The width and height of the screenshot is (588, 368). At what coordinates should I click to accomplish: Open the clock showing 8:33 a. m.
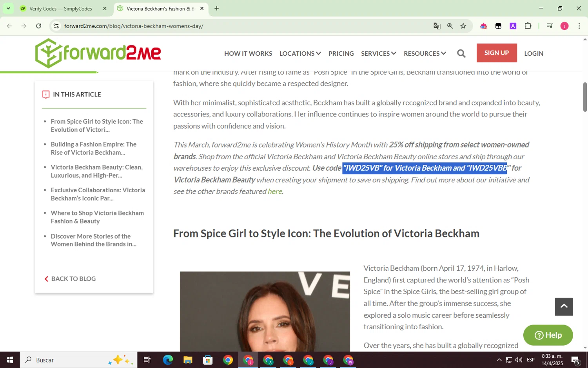pos(552,360)
